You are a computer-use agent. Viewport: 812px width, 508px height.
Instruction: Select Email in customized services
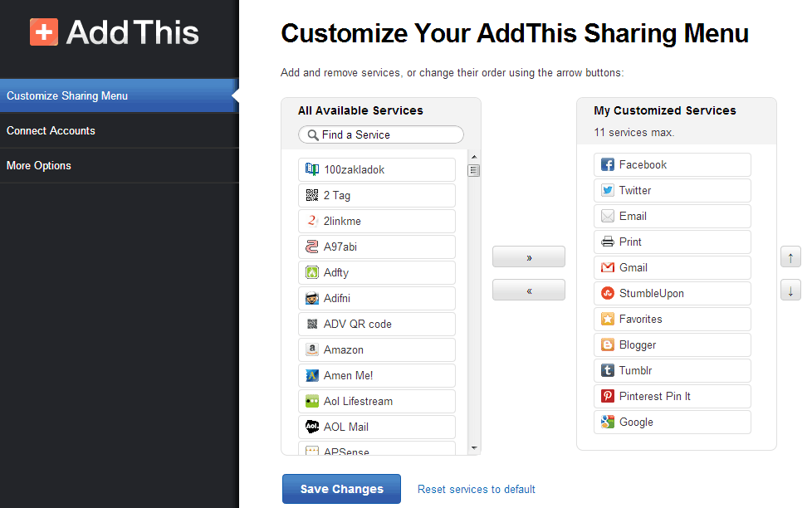coord(673,216)
